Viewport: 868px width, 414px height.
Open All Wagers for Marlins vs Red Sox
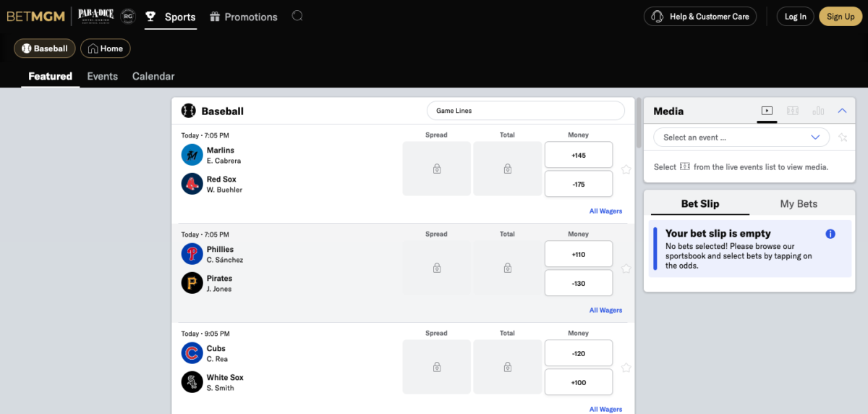(x=605, y=211)
